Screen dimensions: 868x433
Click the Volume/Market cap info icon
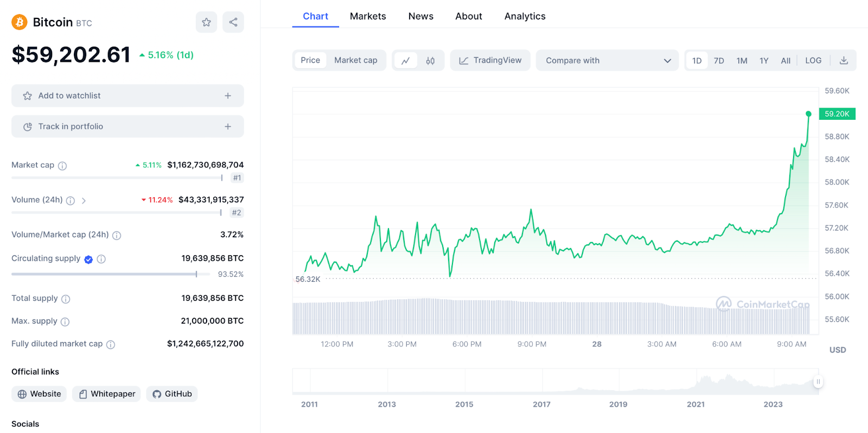(117, 235)
